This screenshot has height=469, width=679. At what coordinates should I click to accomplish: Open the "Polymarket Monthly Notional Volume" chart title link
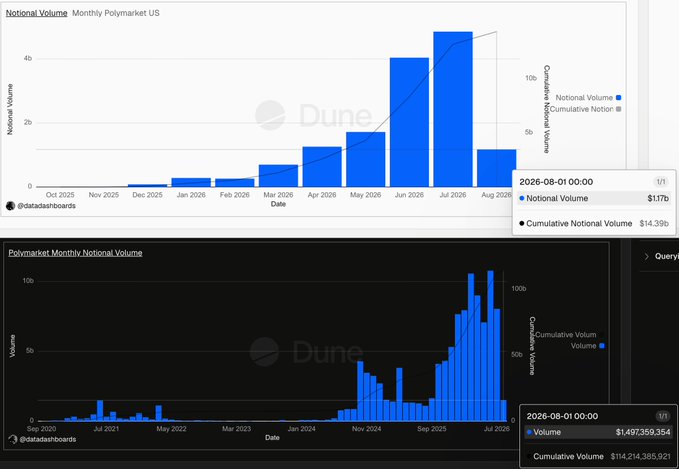pyautogui.click(x=75, y=253)
